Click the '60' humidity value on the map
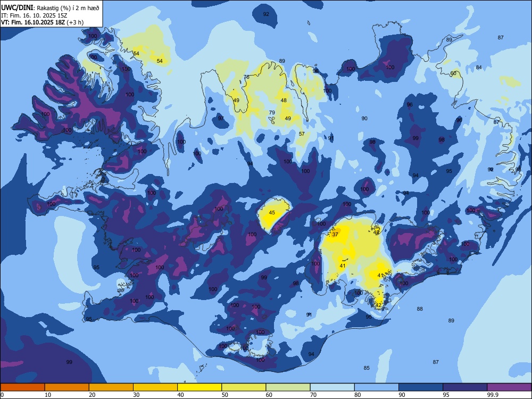532x399 pixels. coord(453,73)
